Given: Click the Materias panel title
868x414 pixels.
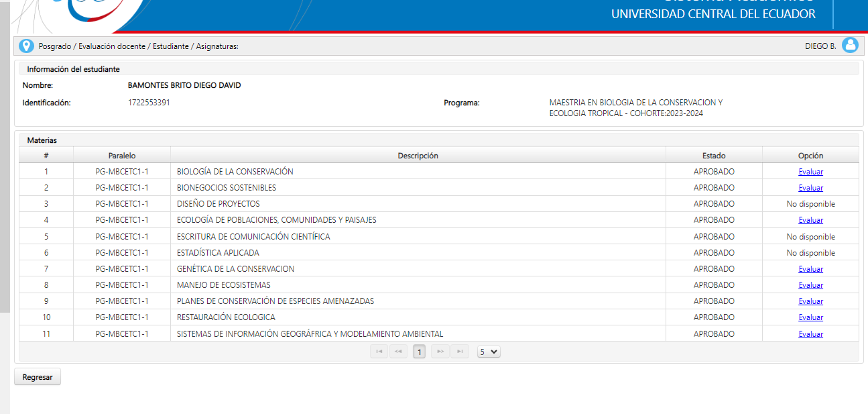Looking at the screenshot, I should pyautogui.click(x=42, y=140).
